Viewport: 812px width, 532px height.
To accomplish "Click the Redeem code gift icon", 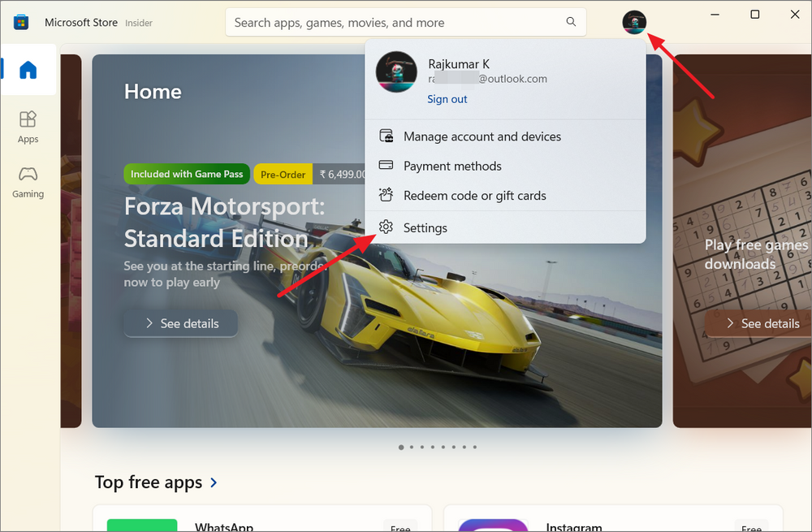I will [x=386, y=195].
